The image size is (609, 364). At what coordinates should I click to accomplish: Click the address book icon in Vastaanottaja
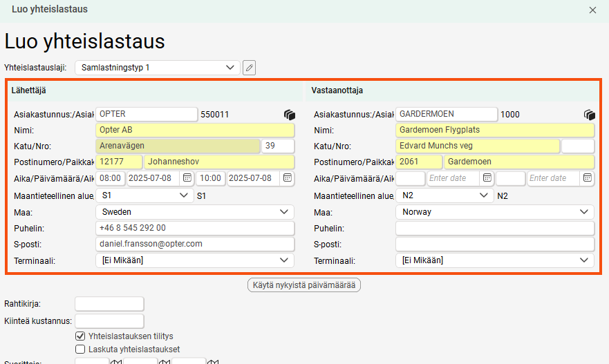point(589,115)
